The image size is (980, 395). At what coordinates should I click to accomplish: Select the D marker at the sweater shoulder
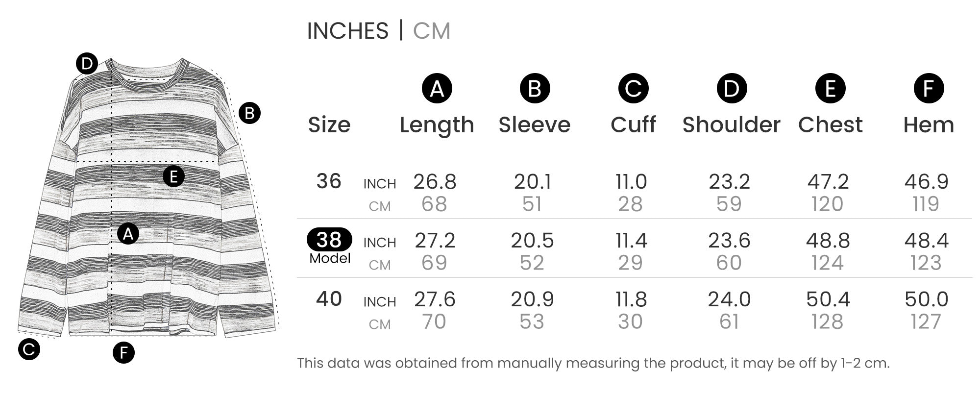pos(87,64)
